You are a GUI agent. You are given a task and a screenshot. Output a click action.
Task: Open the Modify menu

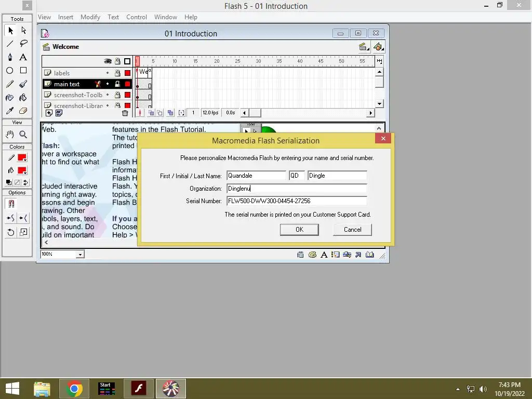[x=90, y=17]
